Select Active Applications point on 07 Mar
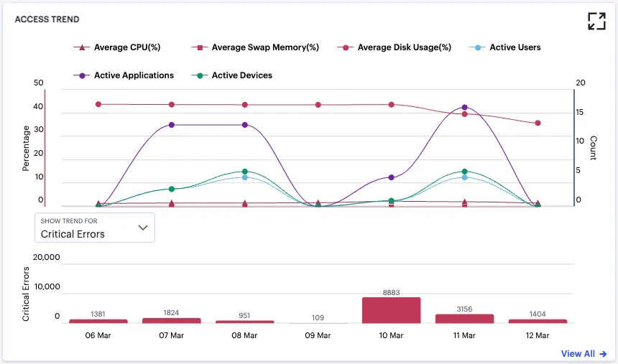This screenshot has width=618, height=364. [172, 125]
